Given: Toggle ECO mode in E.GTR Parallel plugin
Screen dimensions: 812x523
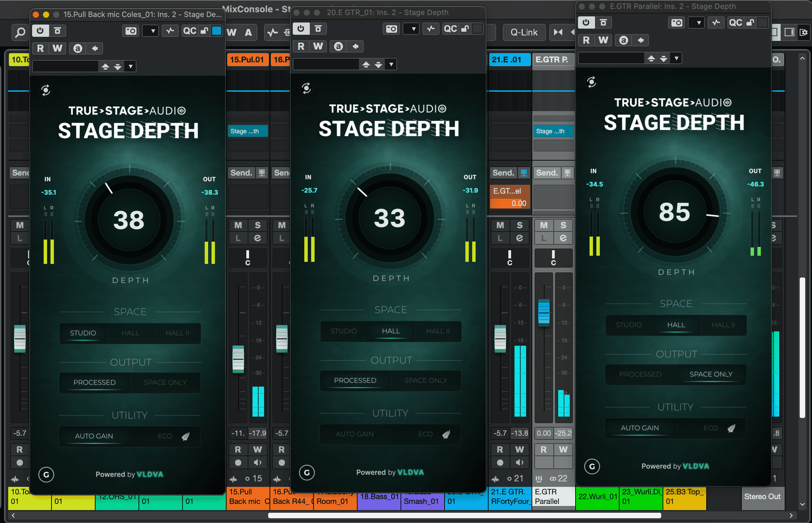Looking at the screenshot, I should [712, 428].
